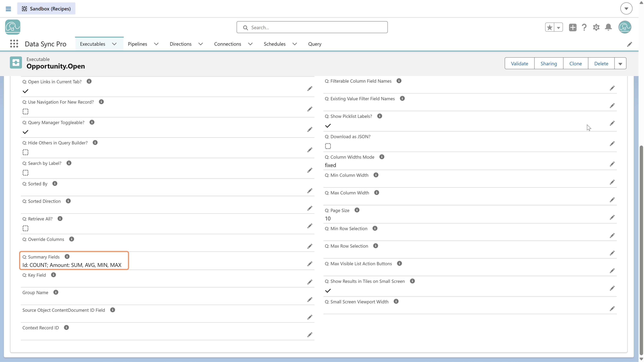644x362 pixels.
Task: Click the global create plus icon
Action: (573, 27)
